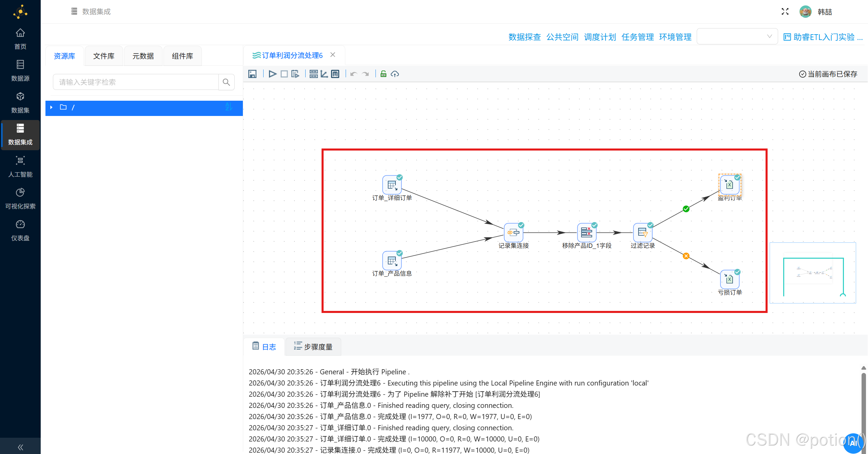
Task: Expand the root folder "/" in 资源库
Action: tap(51, 107)
